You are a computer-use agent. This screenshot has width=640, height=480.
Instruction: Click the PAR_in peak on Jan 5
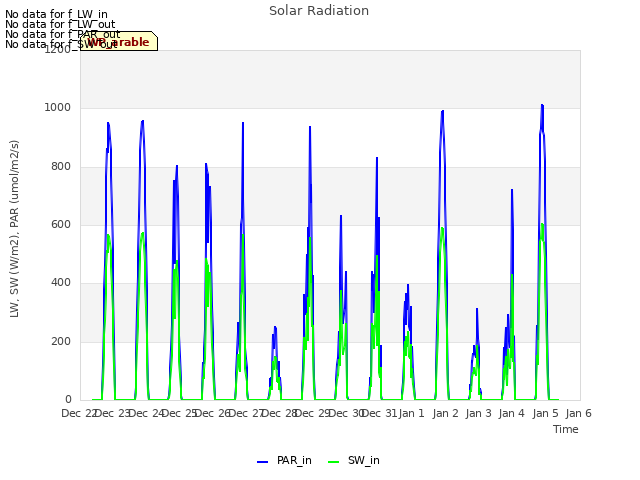542,105
